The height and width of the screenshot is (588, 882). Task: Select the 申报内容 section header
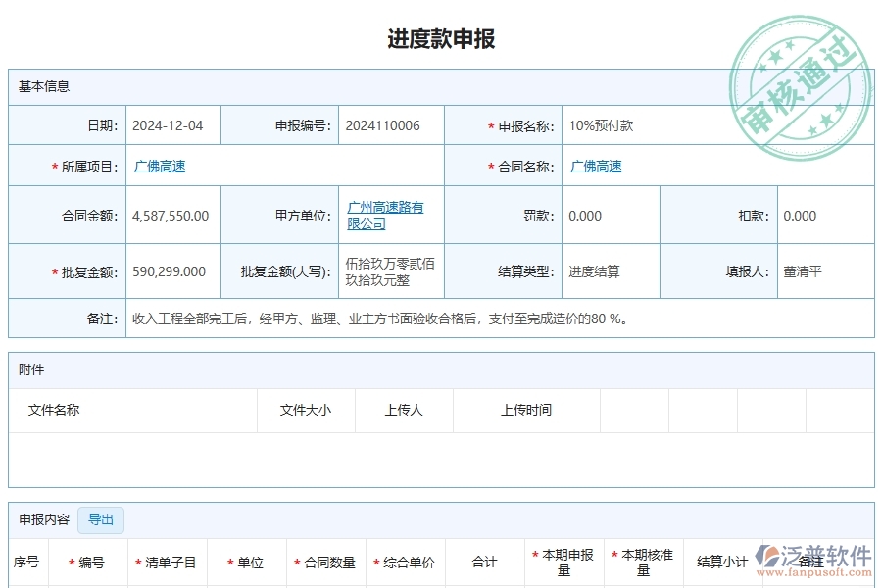[39, 519]
